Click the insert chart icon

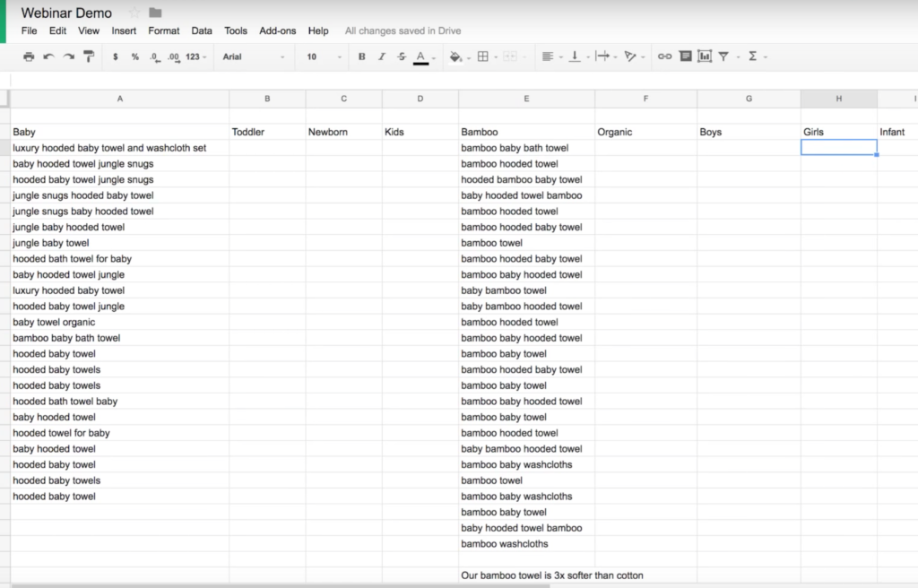[x=705, y=56]
